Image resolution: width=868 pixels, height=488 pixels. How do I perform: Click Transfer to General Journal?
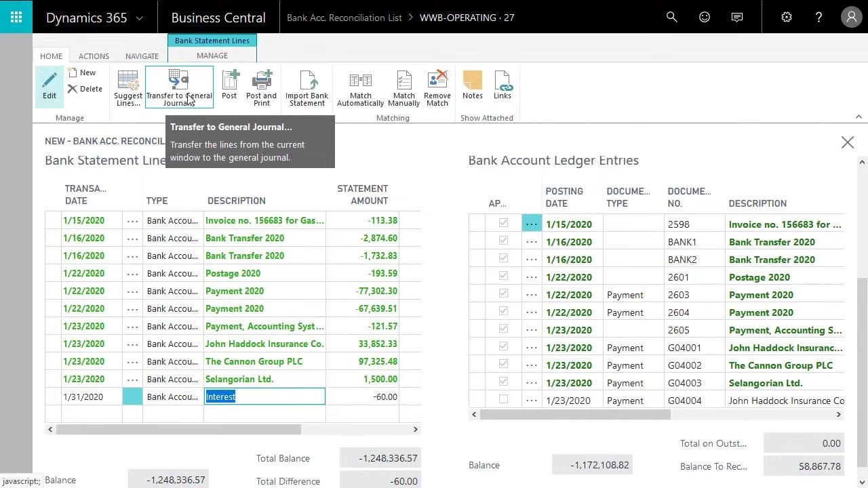[179, 88]
